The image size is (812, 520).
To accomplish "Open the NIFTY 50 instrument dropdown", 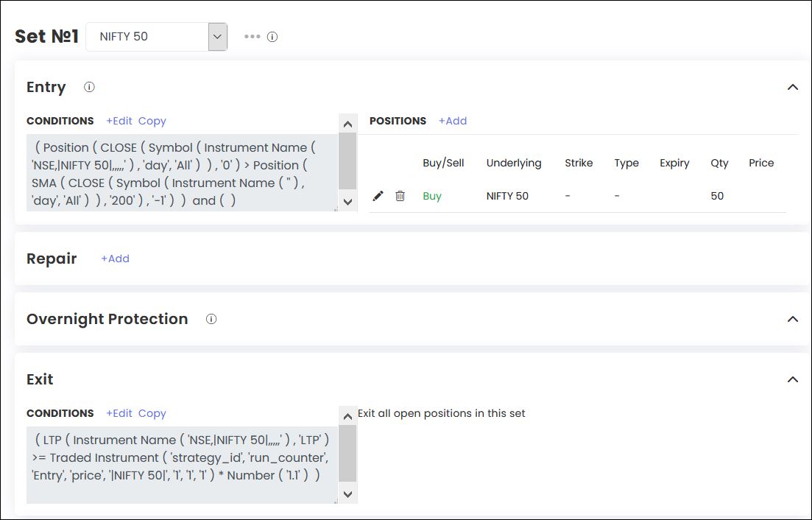I will click(217, 37).
